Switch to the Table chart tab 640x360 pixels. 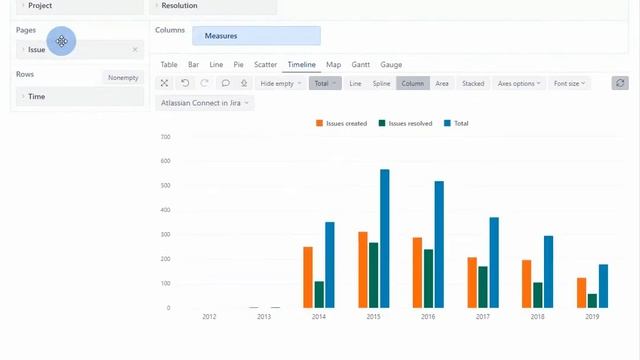tap(169, 64)
